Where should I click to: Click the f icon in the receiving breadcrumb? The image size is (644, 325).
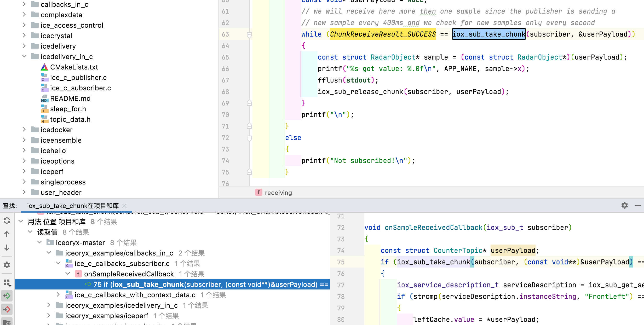(258, 192)
